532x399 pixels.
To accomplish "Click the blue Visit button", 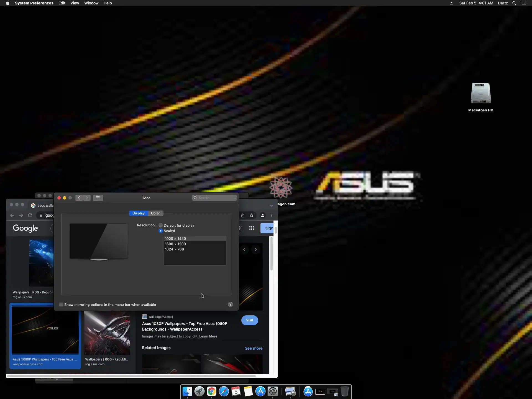I will point(250,320).
